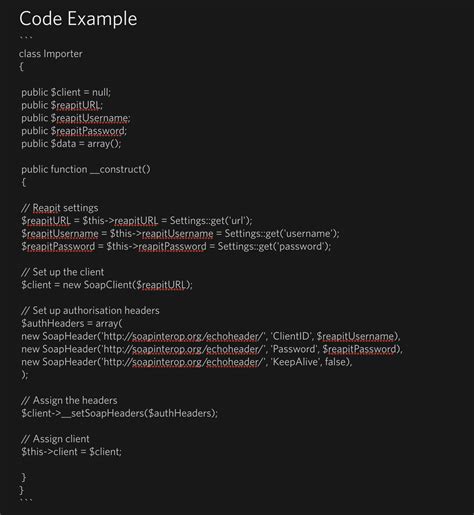Image resolution: width=474 pixels, height=515 pixels.
Task: Click the Settings::get('url') text
Action: point(211,221)
